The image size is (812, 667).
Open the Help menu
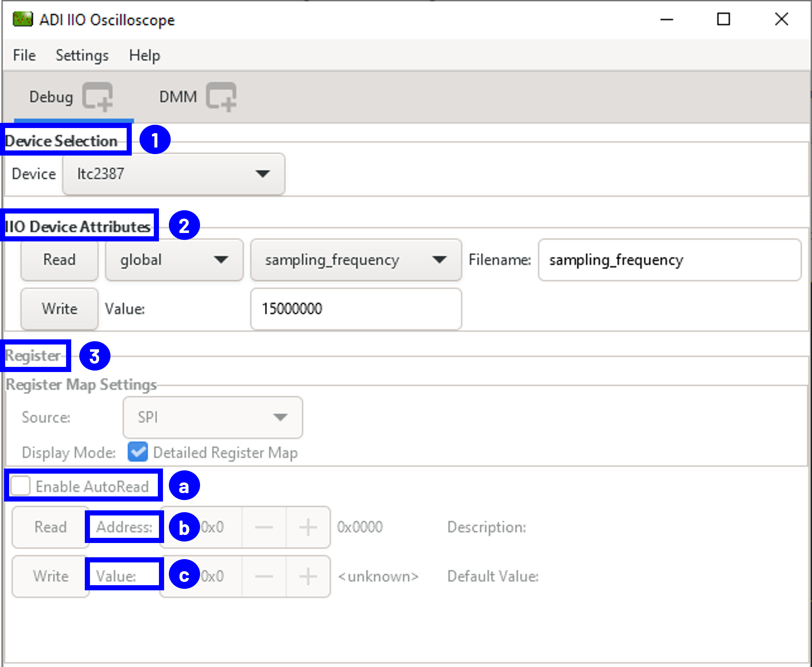(145, 55)
